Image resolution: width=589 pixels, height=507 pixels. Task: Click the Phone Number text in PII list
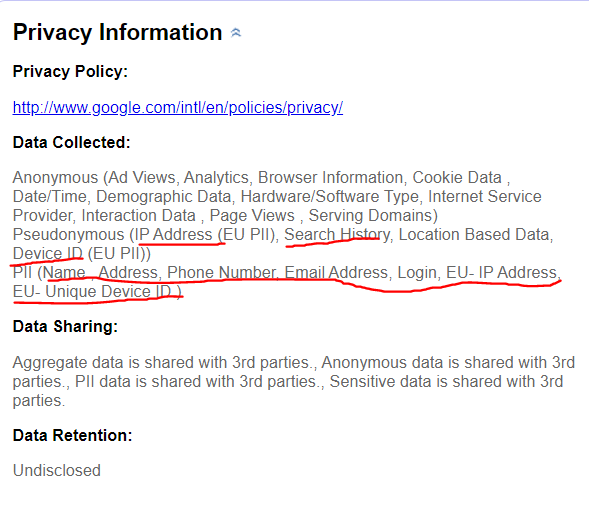tap(222, 273)
